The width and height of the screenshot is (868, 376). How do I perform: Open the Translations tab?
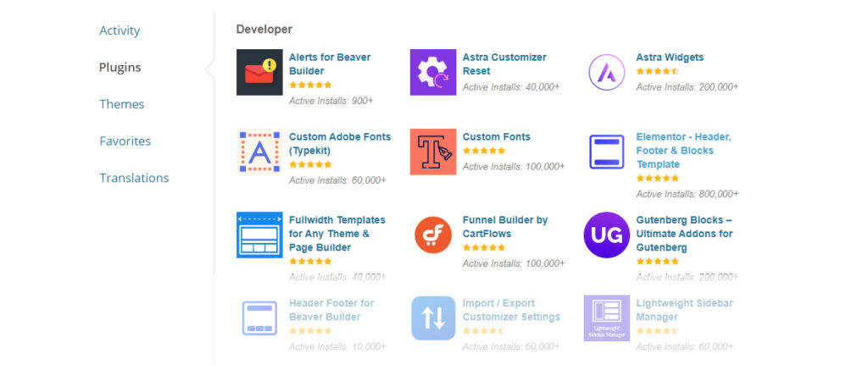click(134, 178)
